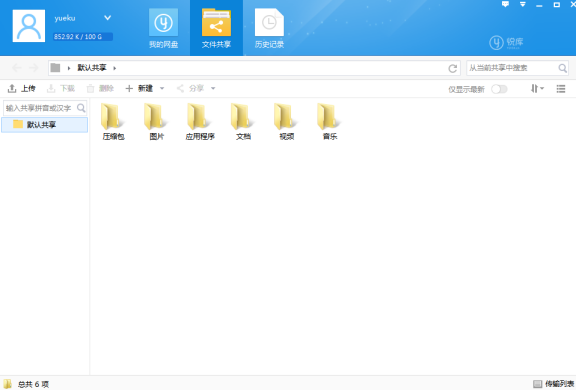Screen dimensions: 577x390
Task: Select 默认共享 in the breadcrumb path
Action: [92, 68]
